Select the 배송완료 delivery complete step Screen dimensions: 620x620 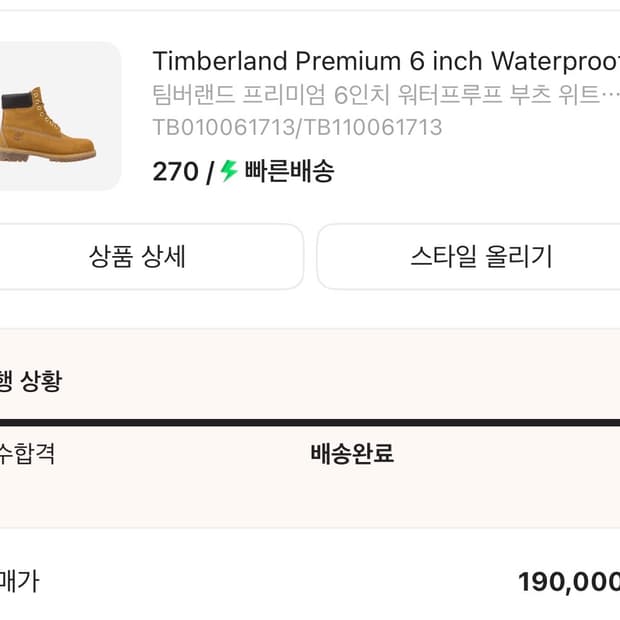(352, 454)
